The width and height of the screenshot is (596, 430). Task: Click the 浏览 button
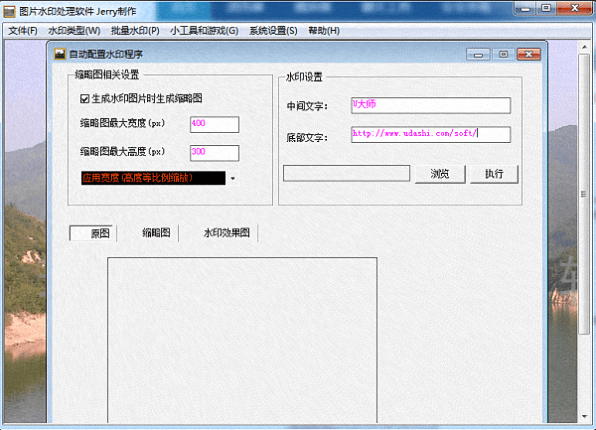440,174
